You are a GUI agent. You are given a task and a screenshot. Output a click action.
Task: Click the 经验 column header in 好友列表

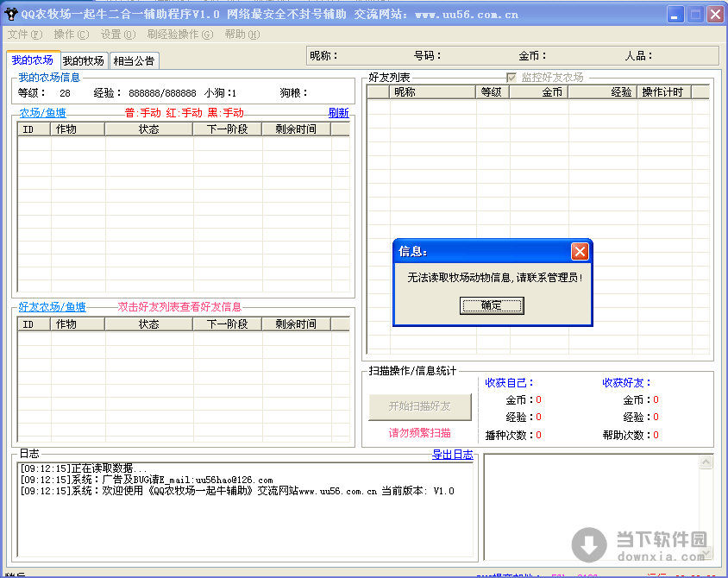pyautogui.click(x=603, y=92)
